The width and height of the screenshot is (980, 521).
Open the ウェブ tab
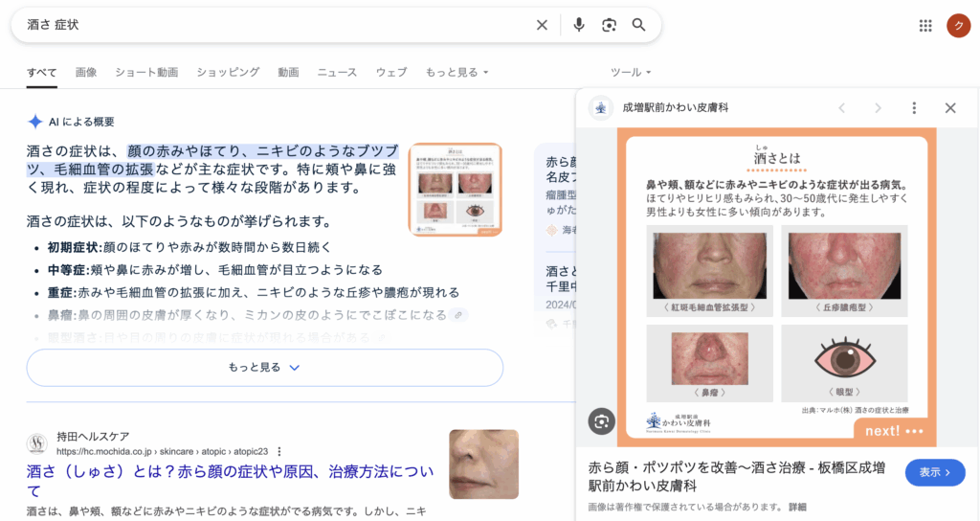tap(391, 73)
